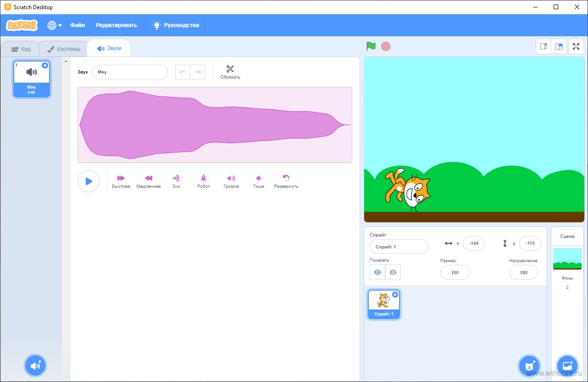This screenshot has height=382, width=588.
Task: Choose a new sprite button
Action: [529, 365]
